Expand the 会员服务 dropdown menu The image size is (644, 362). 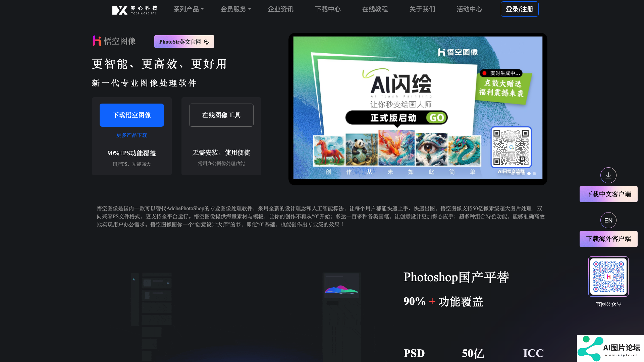(235, 9)
